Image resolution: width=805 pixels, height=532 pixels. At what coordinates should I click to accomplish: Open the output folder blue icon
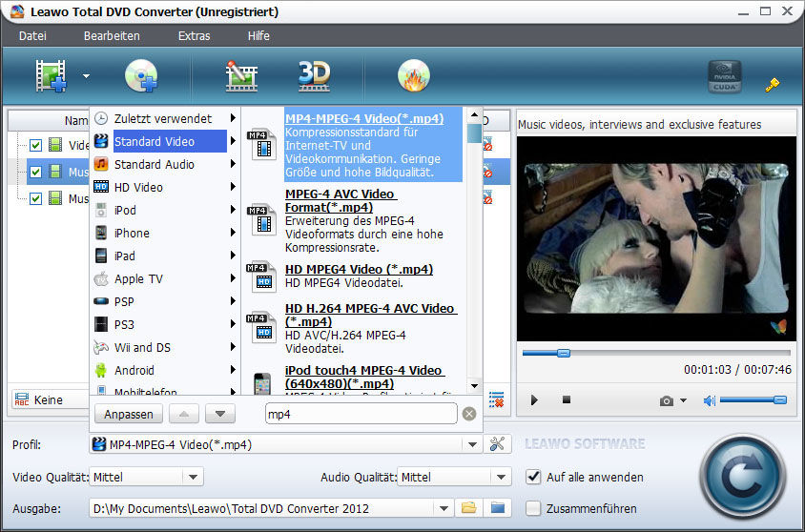click(498, 508)
